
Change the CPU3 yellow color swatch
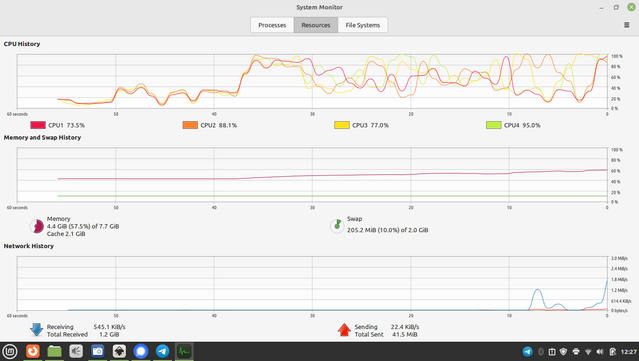pos(342,125)
